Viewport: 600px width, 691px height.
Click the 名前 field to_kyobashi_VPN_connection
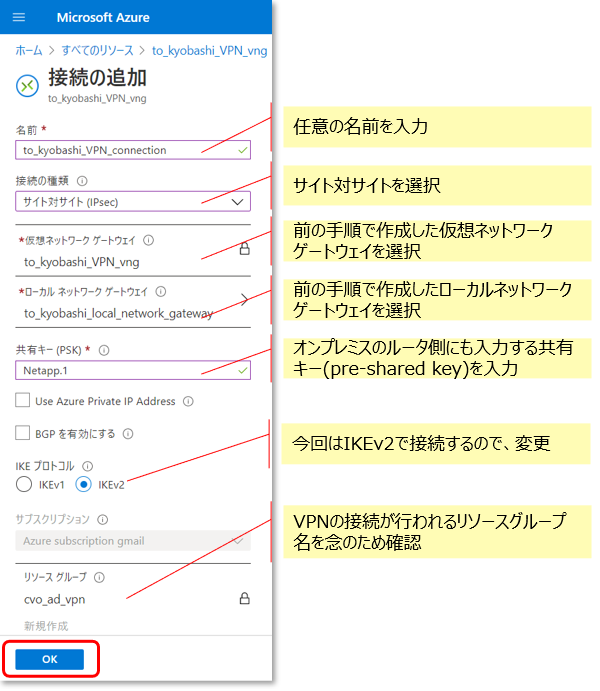tap(133, 150)
